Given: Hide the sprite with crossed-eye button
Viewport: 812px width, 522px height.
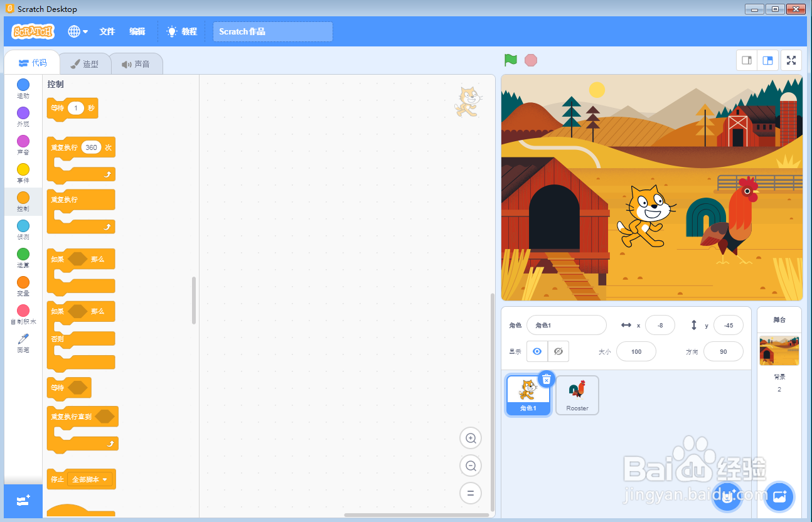Looking at the screenshot, I should (558, 351).
